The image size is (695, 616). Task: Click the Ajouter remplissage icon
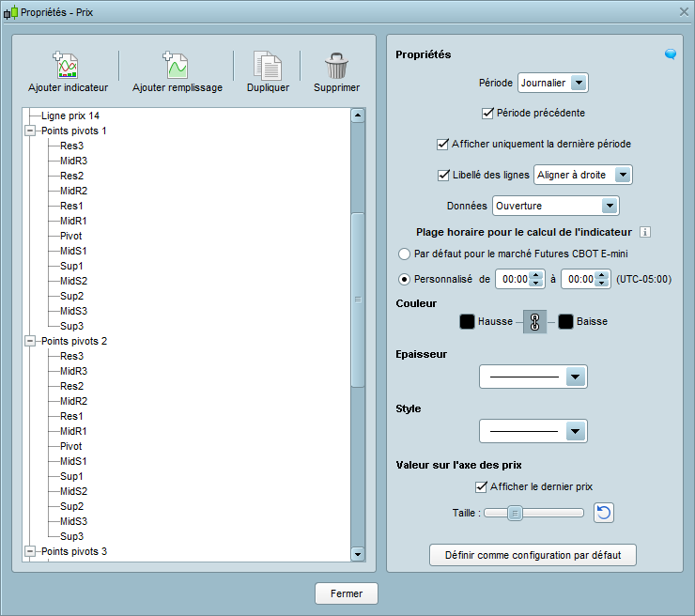[177, 66]
